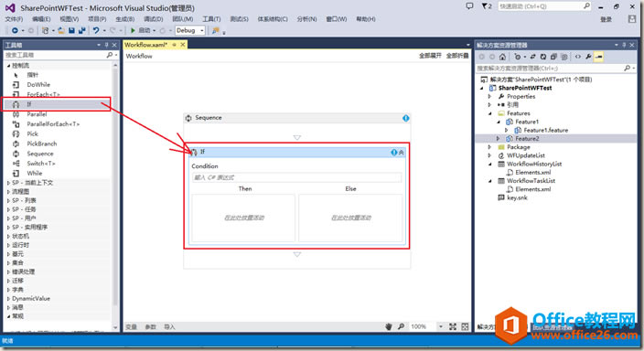Click the Home icon in Solution Explorer
This screenshot has height=351, width=644.
(502, 57)
